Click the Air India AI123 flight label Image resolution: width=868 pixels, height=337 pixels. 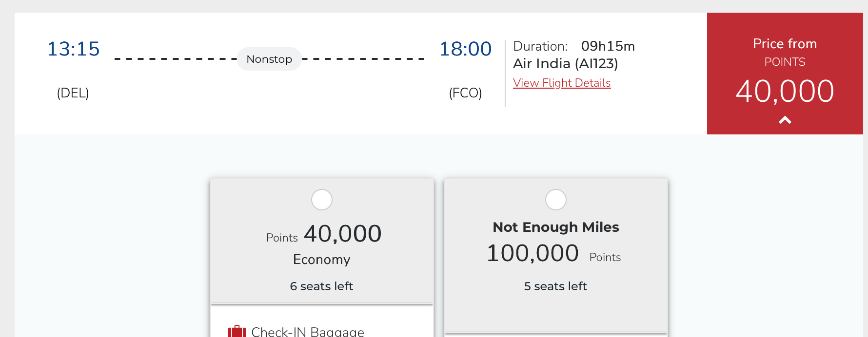point(564,64)
